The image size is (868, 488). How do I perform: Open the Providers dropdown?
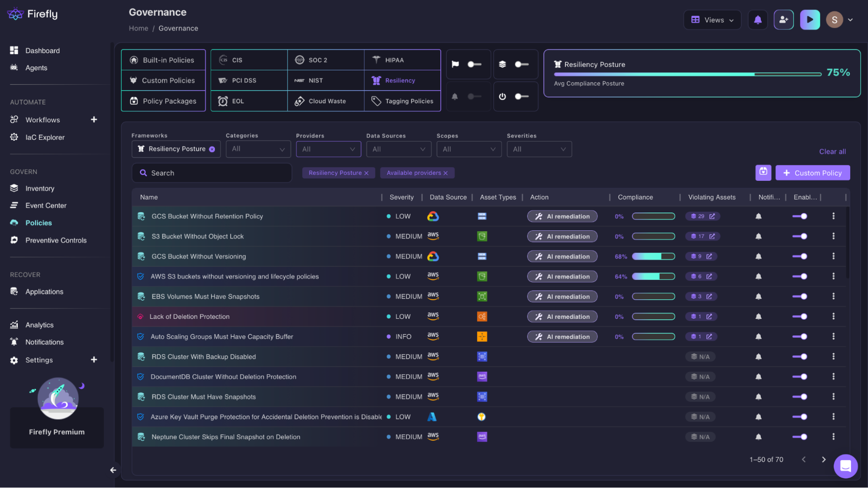coord(328,149)
